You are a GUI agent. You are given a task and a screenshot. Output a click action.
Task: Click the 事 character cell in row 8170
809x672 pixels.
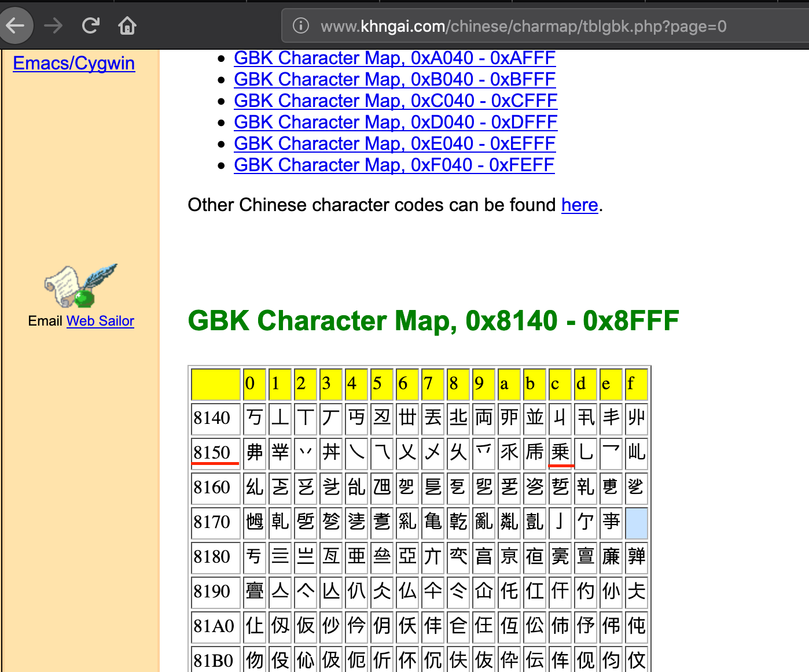611,522
